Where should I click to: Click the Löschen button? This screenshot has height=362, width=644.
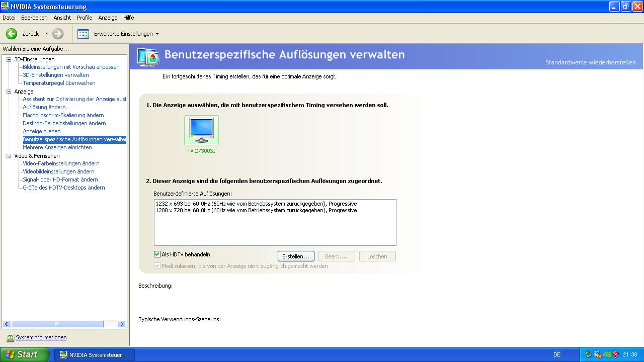377,256
